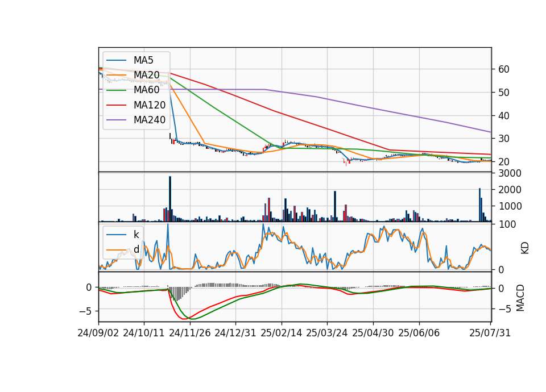This screenshot has height=392, width=546.
Task: Click the blue MA5 legend line sample
Action: point(116,61)
